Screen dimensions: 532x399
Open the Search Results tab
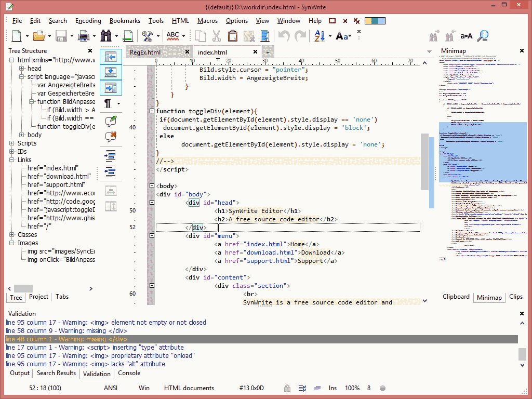coord(56,373)
